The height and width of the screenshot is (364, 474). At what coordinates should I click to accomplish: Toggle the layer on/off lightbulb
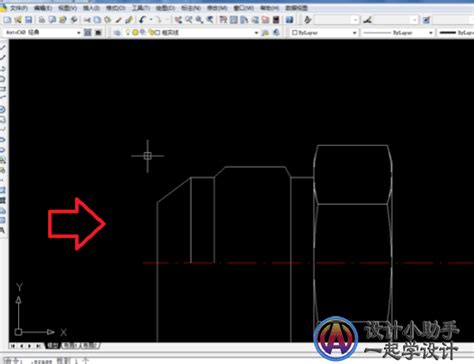pos(127,32)
